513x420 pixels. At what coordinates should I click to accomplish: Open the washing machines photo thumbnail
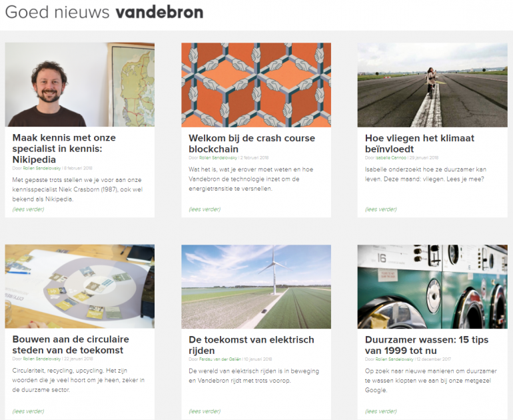coord(432,287)
